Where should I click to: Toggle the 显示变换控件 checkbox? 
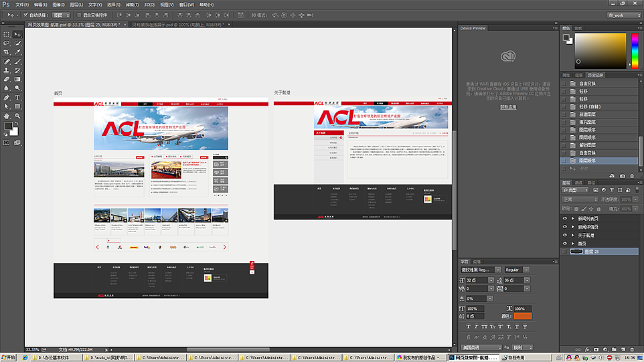point(79,15)
